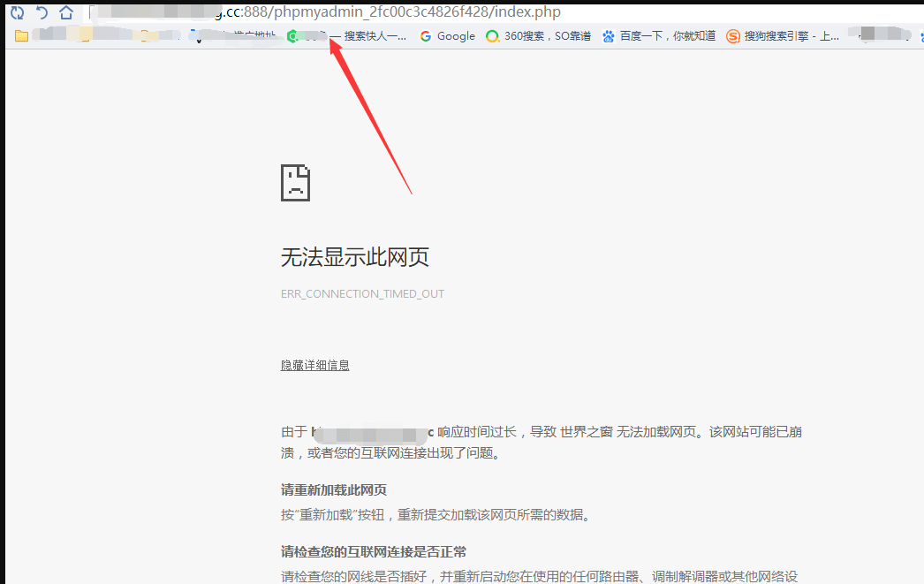Click the reload page icon
This screenshot has width=924, height=584.
[17, 12]
